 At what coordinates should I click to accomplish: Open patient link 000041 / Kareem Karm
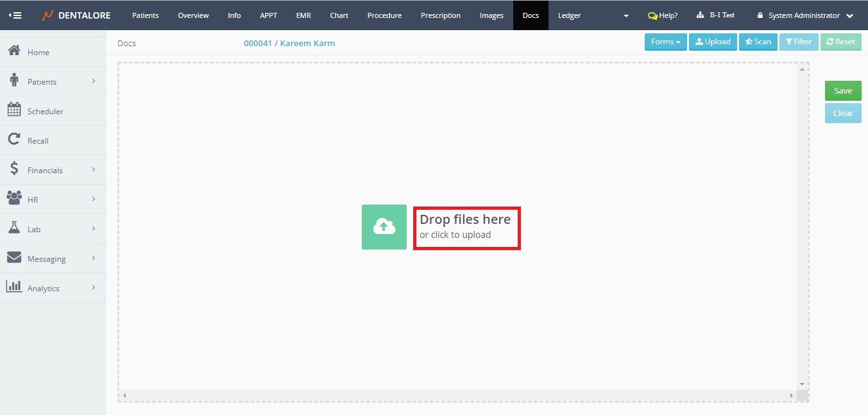[289, 44]
